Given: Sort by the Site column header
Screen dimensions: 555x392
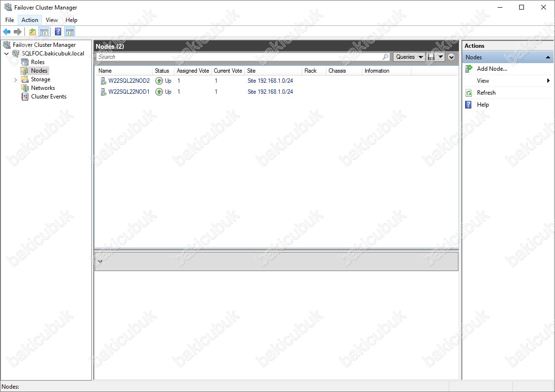Looking at the screenshot, I should pyautogui.click(x=273, y=71).
